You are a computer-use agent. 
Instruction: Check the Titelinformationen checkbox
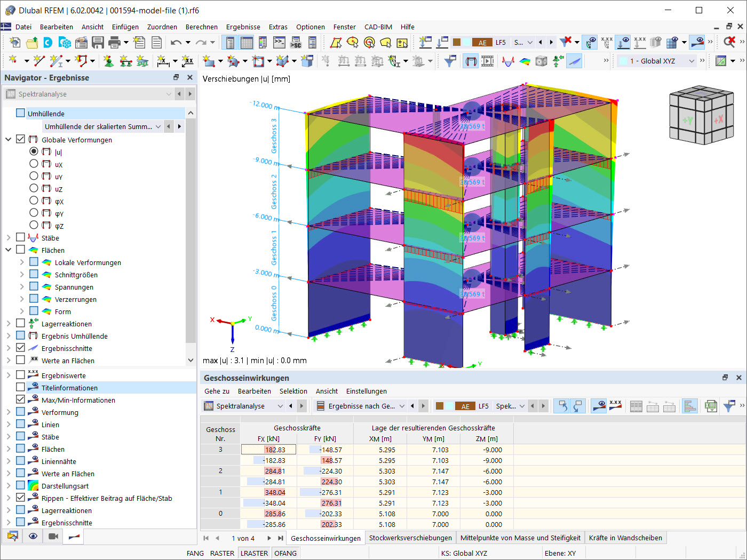pyautogui.click(x=21, y=387)
